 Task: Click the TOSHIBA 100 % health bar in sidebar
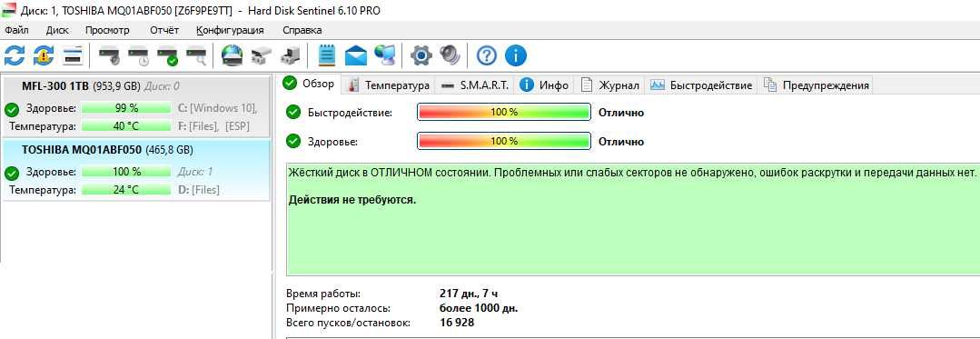coord(126,172)
